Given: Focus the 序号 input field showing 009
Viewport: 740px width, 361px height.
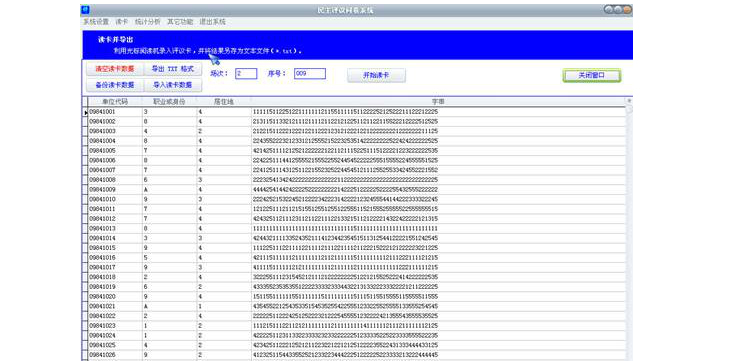Looking at the screenshot, I should [x=310, y=74].
